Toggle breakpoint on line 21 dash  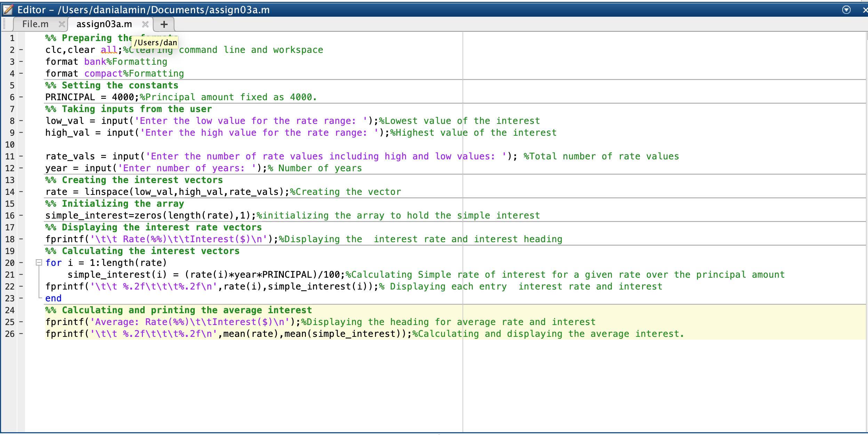(21, 275)
